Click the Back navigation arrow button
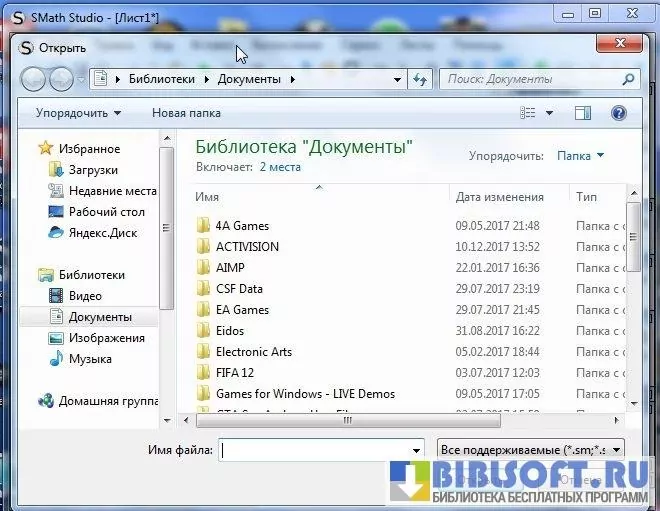This screenshot has height=511, width=660. [34, 79]
